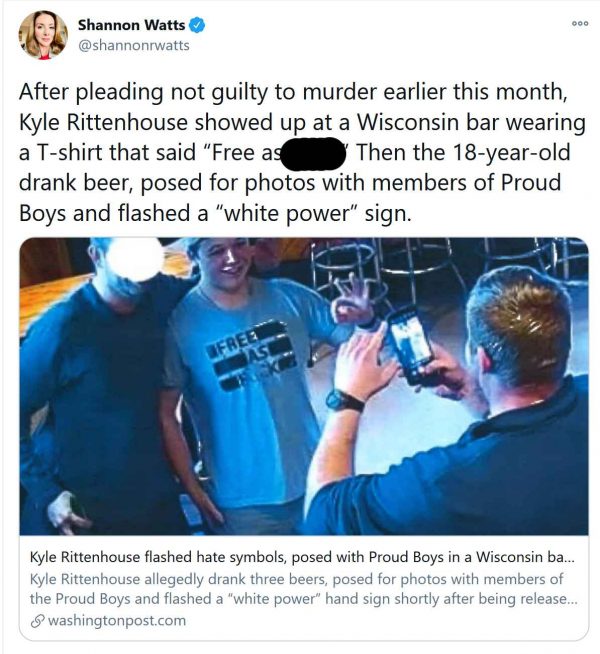
Task: Open the tweet's more options menu
Action: [580, 24]
